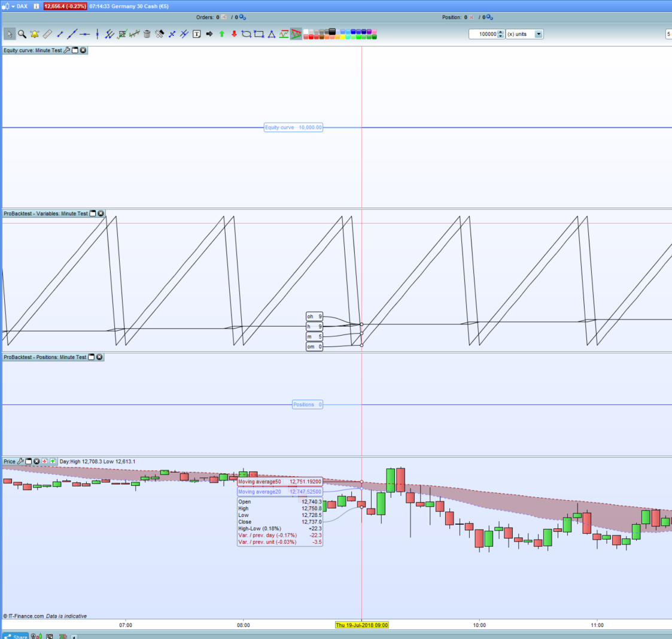This screenshot has width=672, height=639.
Task: Click the Moving average50 value label
Action: pos(280,482)
